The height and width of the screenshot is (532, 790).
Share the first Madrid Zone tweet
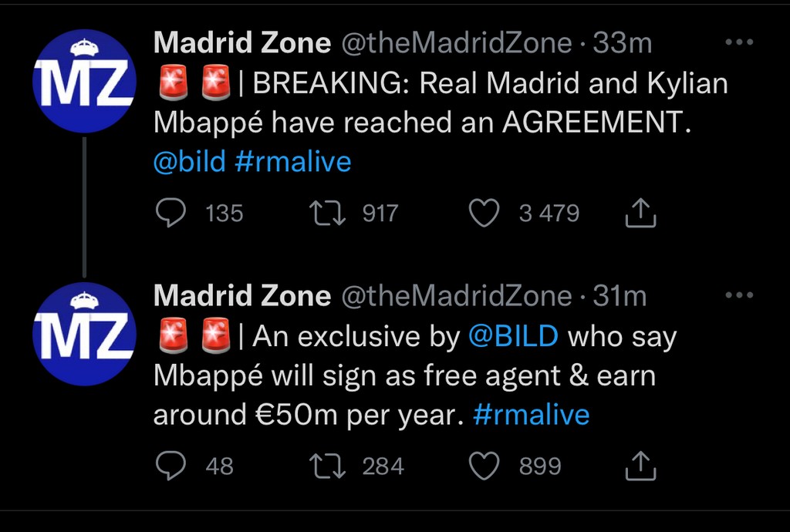(640, 214)
